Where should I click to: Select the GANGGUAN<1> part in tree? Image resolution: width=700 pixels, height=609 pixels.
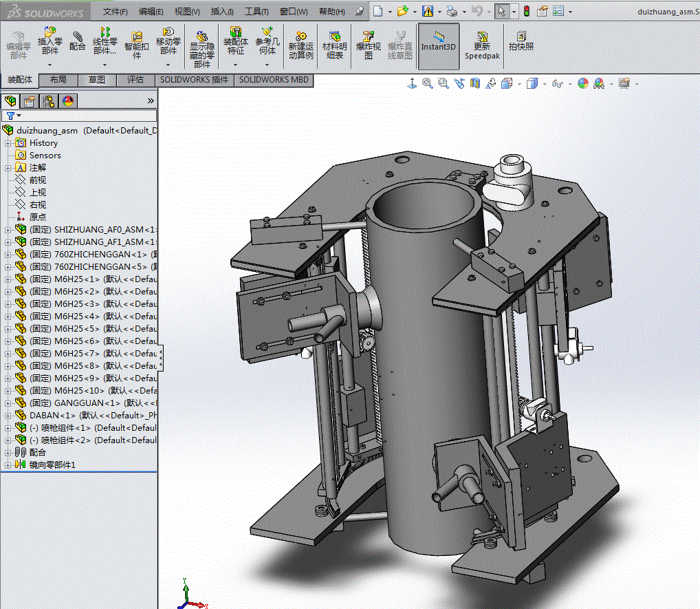[x=78, y=403]
